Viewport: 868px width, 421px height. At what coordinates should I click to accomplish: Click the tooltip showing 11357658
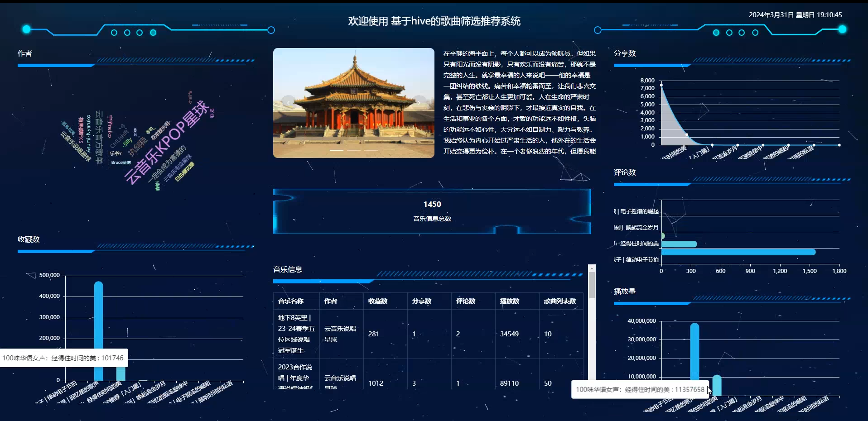point(640,389)
